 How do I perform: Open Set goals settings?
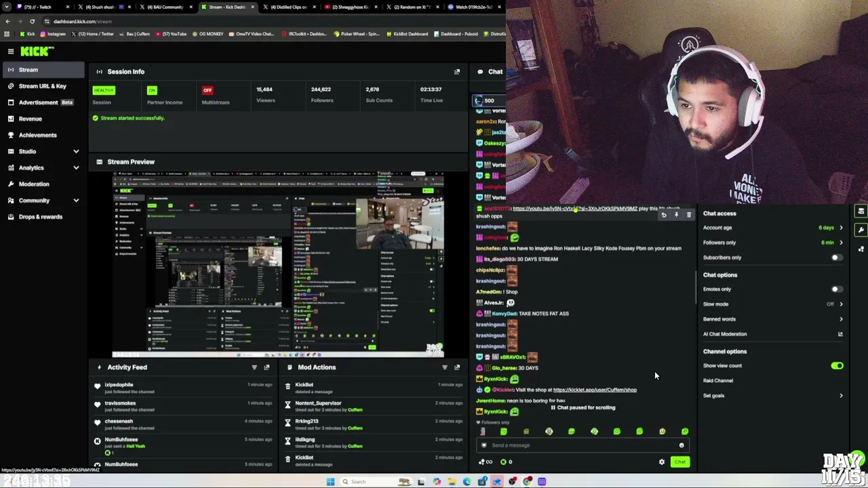pyautogui.click(x=772, y=396)
